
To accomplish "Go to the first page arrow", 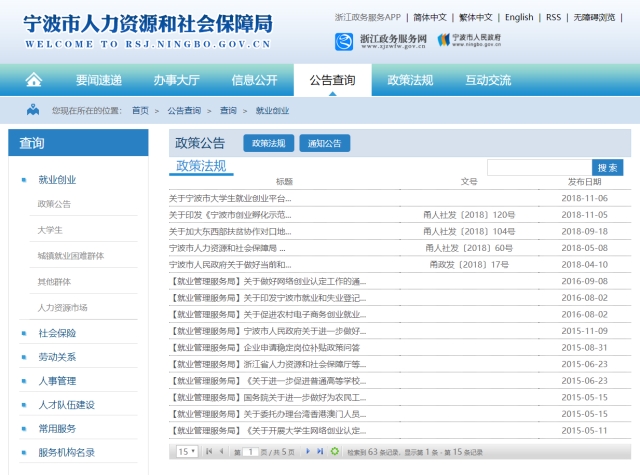I will point(208,452).
